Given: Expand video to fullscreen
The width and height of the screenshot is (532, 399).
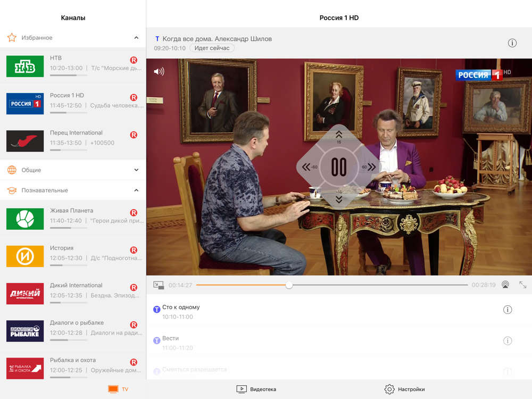Looking at the screenshot, I should click(522, 285).
